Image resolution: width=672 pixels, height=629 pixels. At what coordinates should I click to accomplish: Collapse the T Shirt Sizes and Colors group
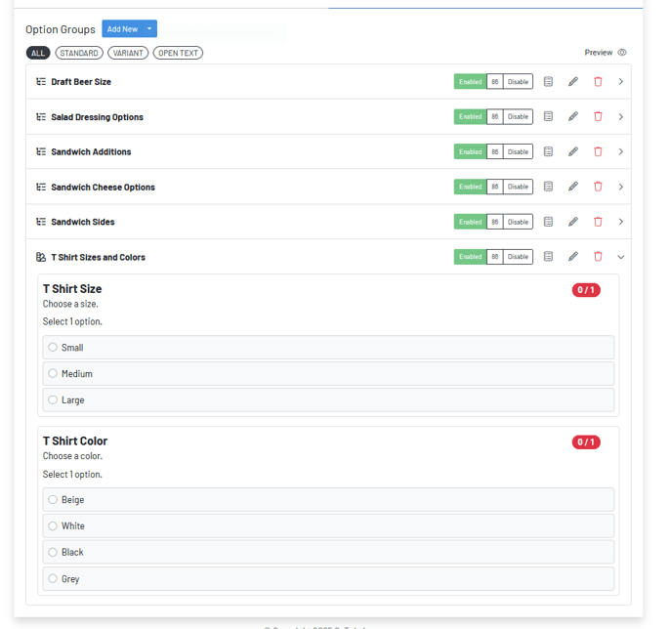click(x=621, y=257)
